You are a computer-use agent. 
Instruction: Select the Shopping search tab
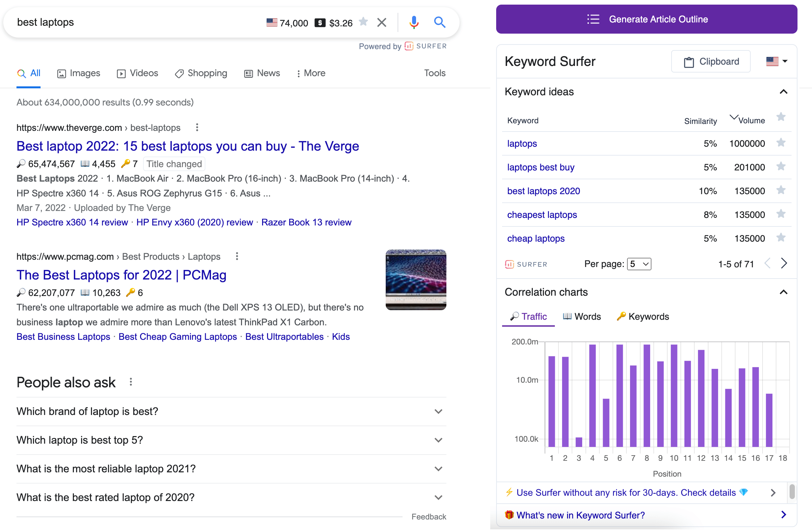207,74
